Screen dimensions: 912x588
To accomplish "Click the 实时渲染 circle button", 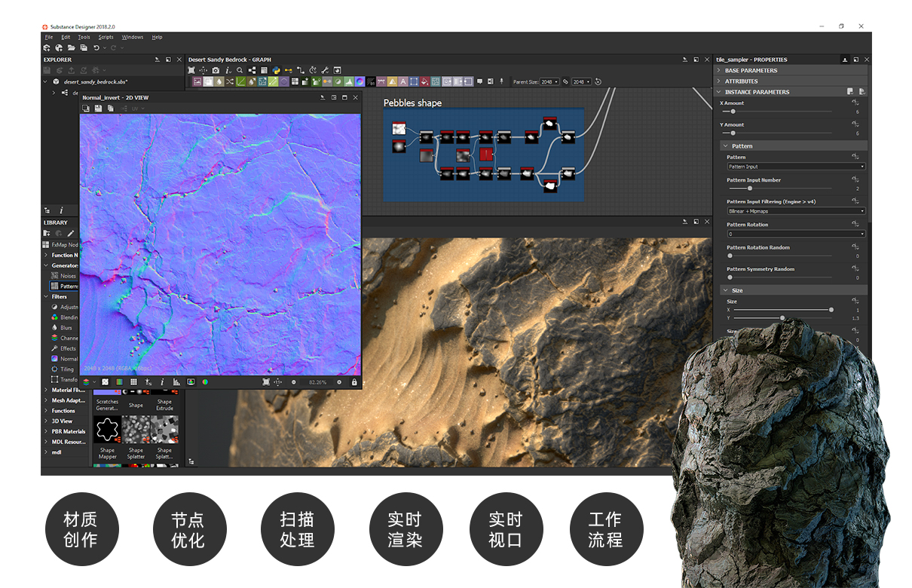I will (406, 529).
